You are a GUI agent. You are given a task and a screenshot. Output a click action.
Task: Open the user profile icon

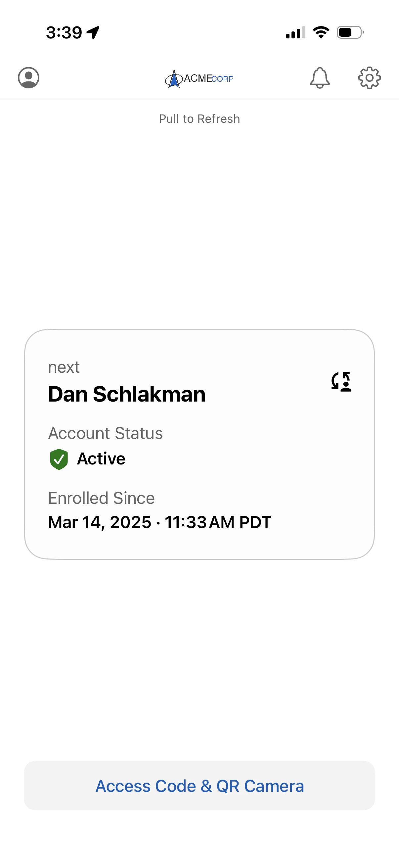pos(29,78)
